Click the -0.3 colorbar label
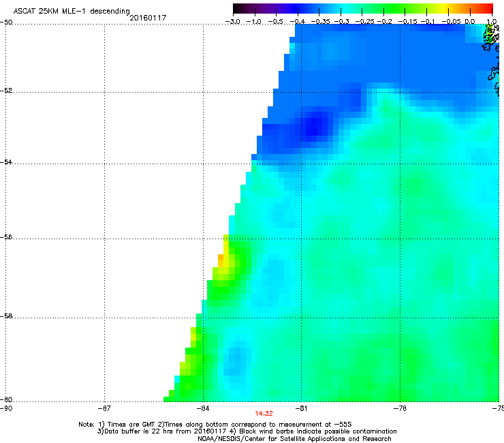Screen dimensions: 504x443 tap(342, 22)
